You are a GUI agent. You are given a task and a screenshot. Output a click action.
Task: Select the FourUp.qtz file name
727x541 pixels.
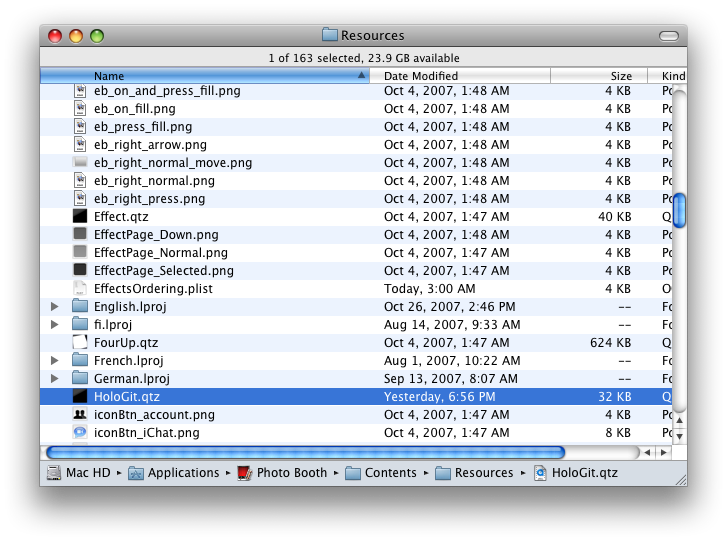126,343
